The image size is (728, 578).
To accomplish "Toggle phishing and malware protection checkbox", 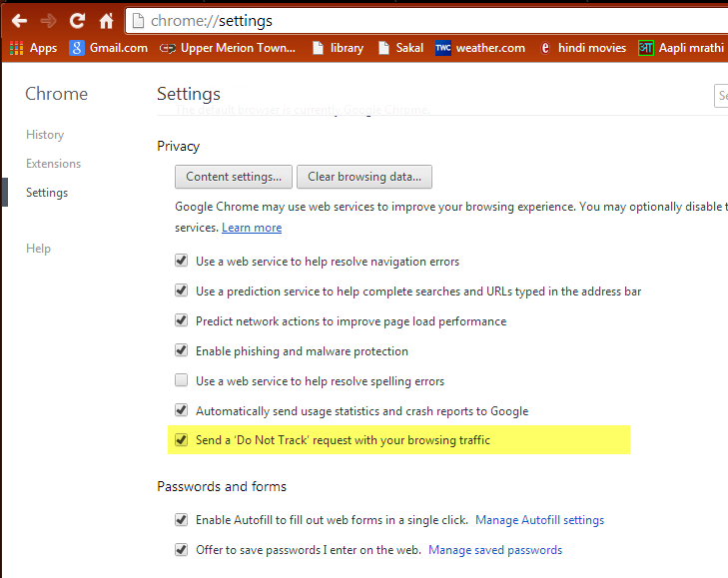I will [x=181, y=350].
